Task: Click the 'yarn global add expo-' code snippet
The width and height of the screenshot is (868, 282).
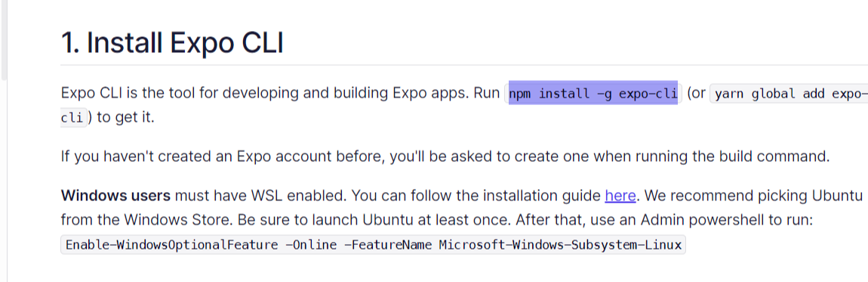Action: (789, 93)
